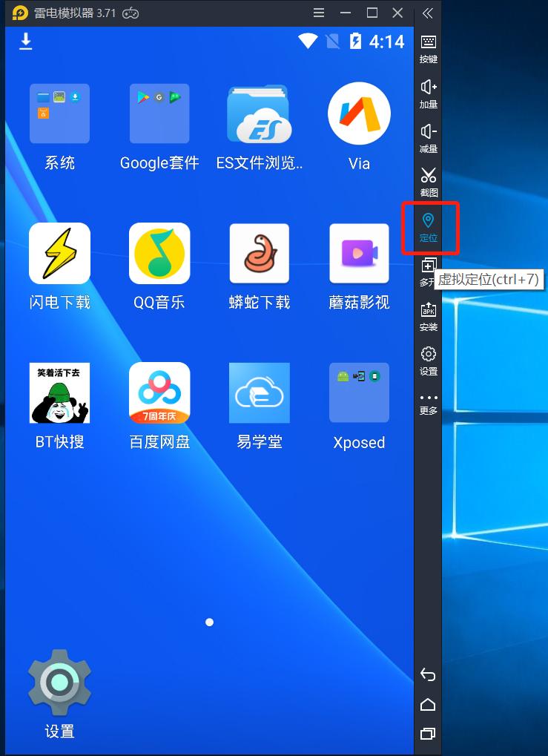This screenshot has width=548, height=756.
Task: Minimize the emulator window
Action: point(345,13)
